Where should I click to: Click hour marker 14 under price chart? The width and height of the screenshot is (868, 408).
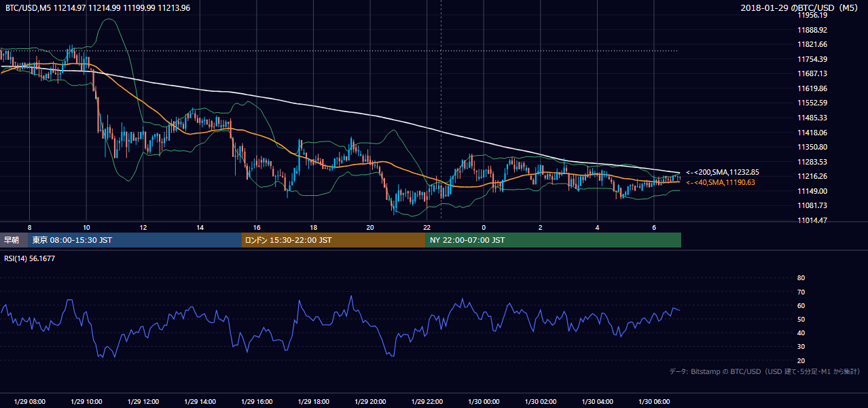200,227
